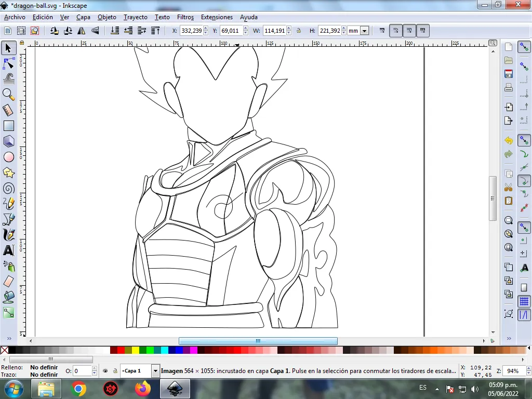Select the Gradient tool
The image size is (532, 399).
pyautogui.click(x=8, y=312)
